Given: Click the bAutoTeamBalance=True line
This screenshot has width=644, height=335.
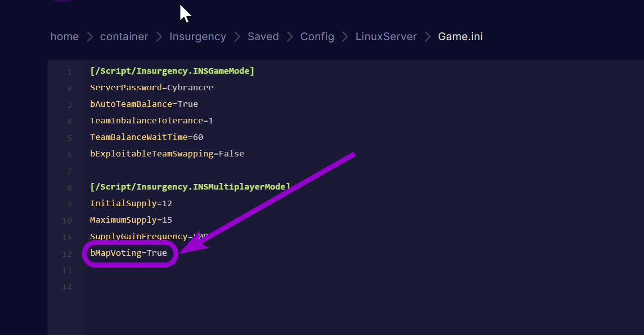Looking at the screenshot, I should click(x=144, y=104).
